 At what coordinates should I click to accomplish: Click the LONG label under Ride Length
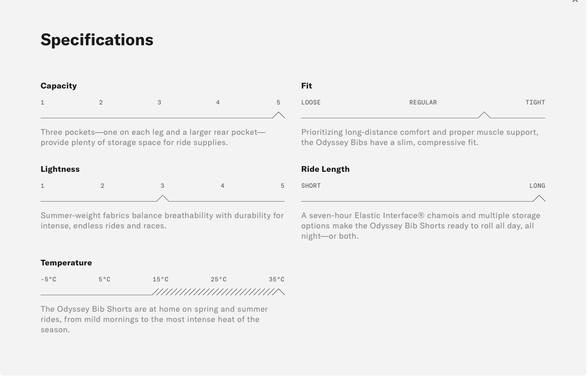click(537, 186)
